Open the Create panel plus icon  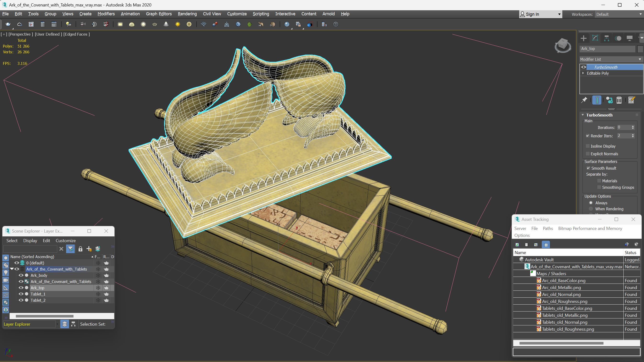click(584, 38)
